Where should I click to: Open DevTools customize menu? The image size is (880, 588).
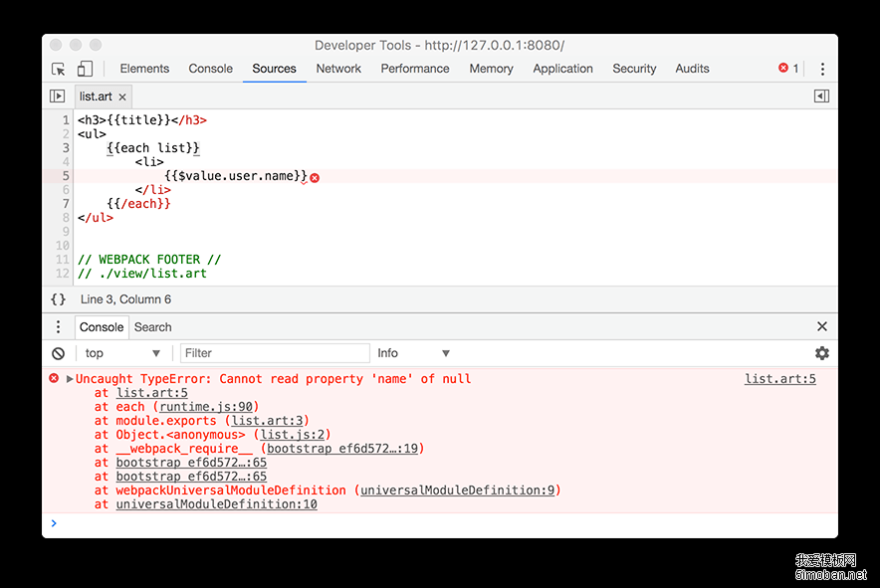822,69
